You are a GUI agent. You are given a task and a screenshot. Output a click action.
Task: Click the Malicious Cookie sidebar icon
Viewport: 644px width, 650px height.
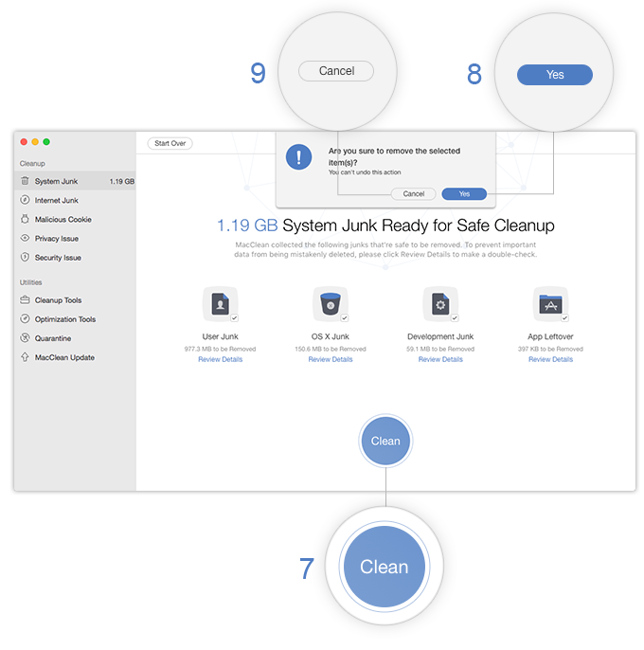tap(26, 219)
